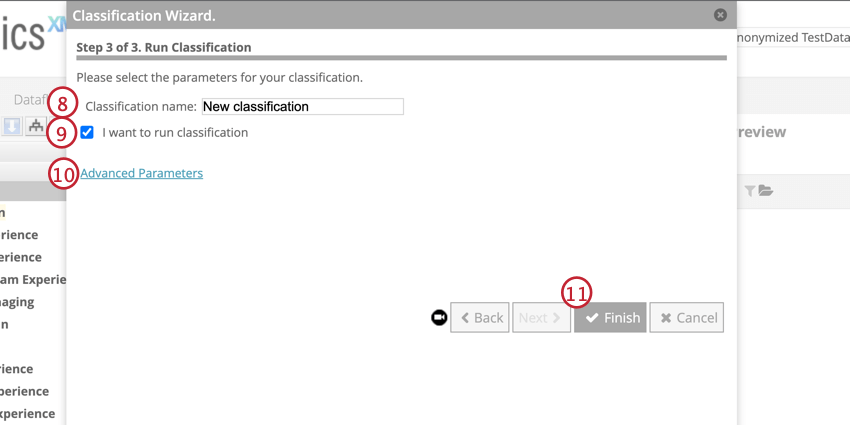Uncheck "I want to run classification"
The width and height of the screenshot is (850, 425).
(x=87, y=132)
